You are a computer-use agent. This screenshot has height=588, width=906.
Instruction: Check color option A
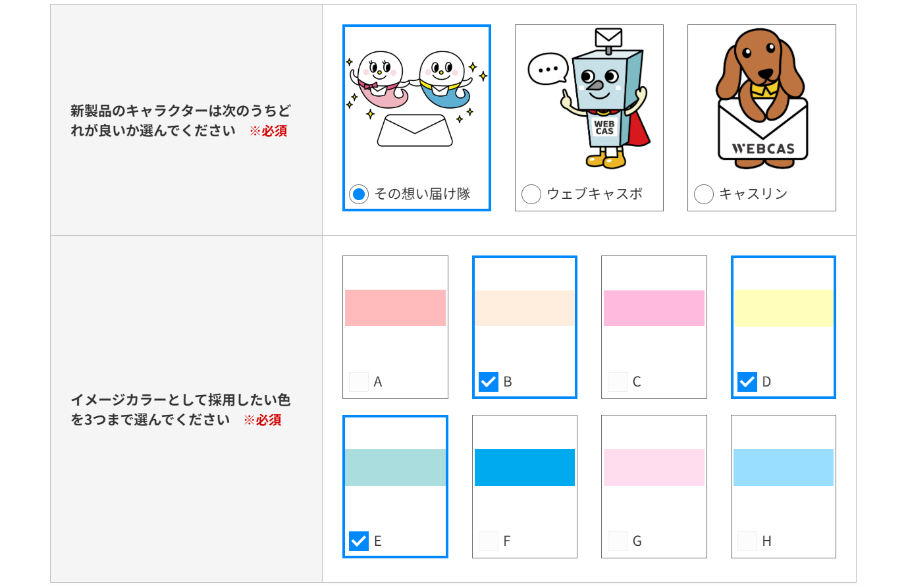point(359,381)
